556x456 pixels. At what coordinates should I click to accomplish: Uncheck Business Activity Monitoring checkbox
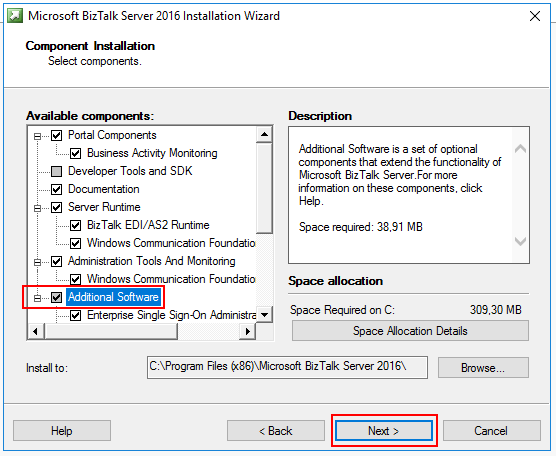(x=75, y=153)
